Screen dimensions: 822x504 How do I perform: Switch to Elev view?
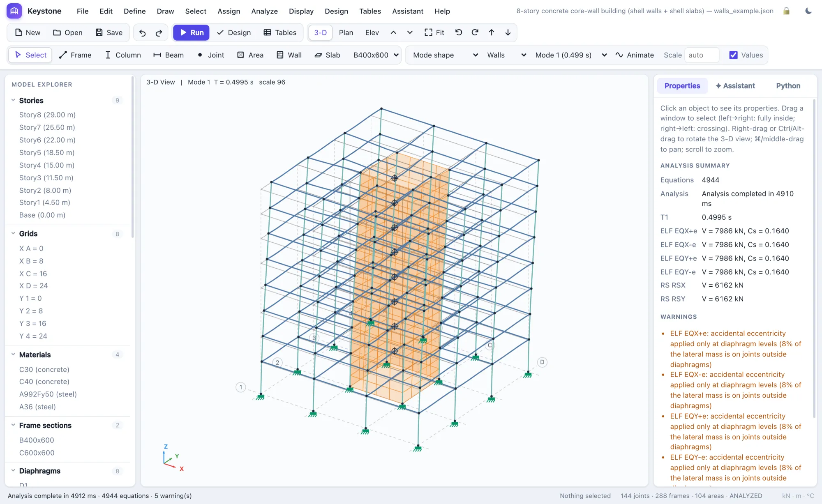pos(372,32)
